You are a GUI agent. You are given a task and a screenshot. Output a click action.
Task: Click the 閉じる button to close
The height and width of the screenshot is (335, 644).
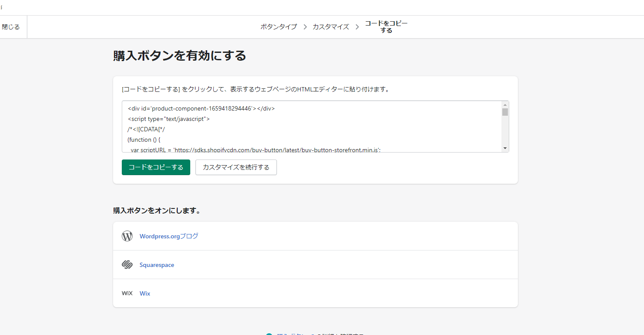[11, 27]
